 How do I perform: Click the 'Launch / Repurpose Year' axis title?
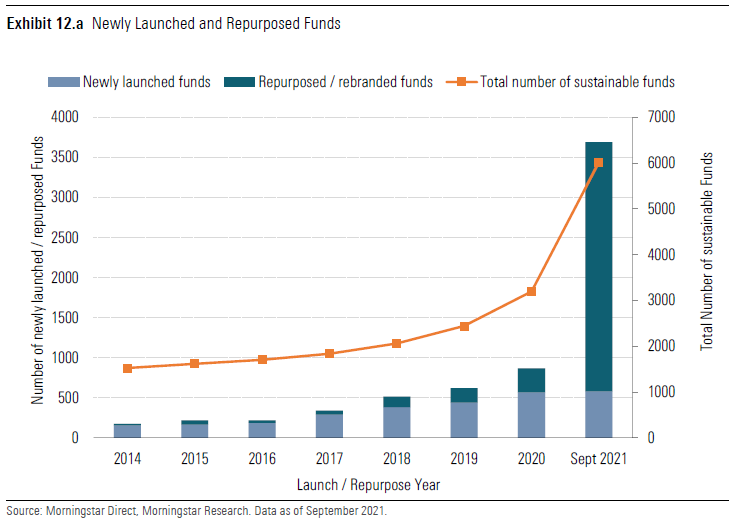pyautogui.click(x=368, y=484)
